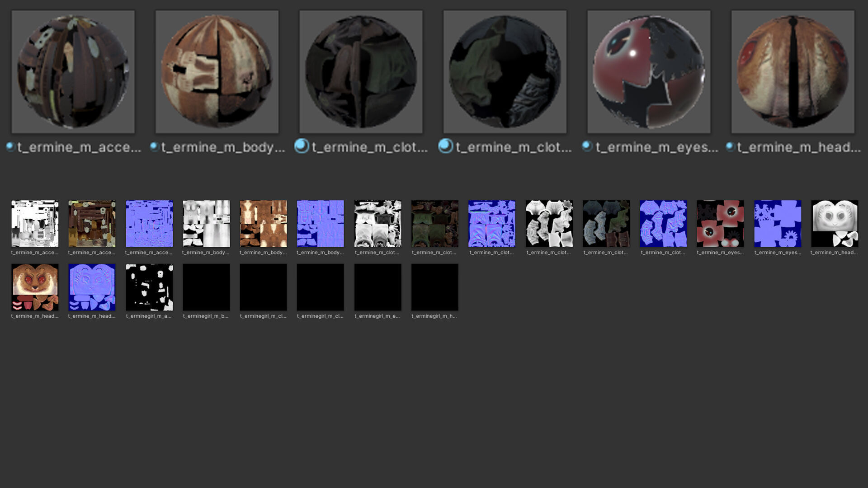Click the material icon beside t_ermine_m_head label
The image size is (868, 488).
coord(730,146)
